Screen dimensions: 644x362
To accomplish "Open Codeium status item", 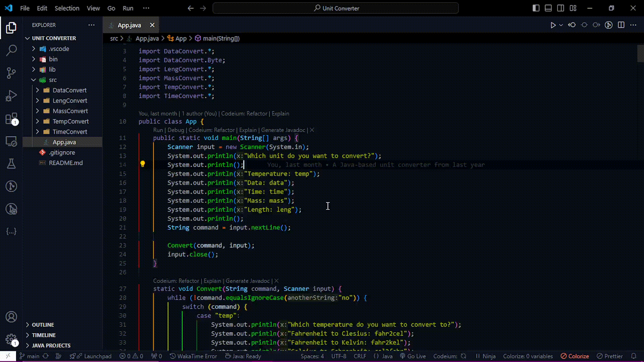I will (450, 356).
